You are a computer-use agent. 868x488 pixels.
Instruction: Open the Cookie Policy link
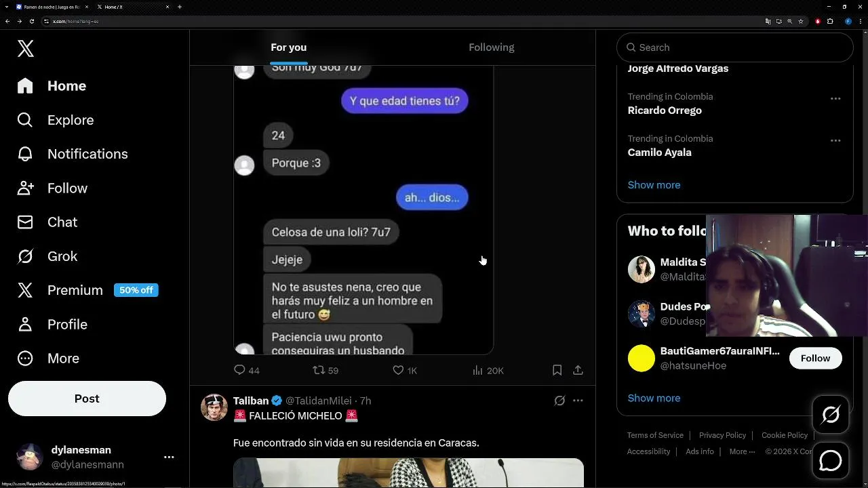(785, 435)
